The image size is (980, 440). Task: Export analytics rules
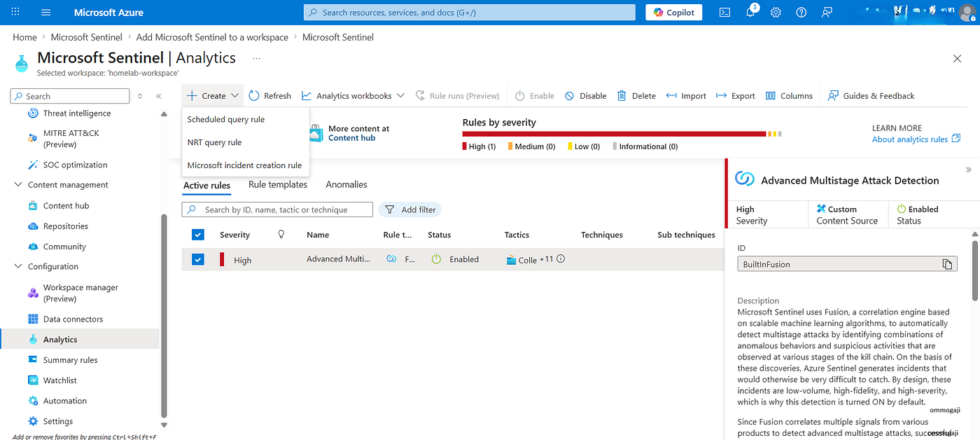click(x=736, y=96)
